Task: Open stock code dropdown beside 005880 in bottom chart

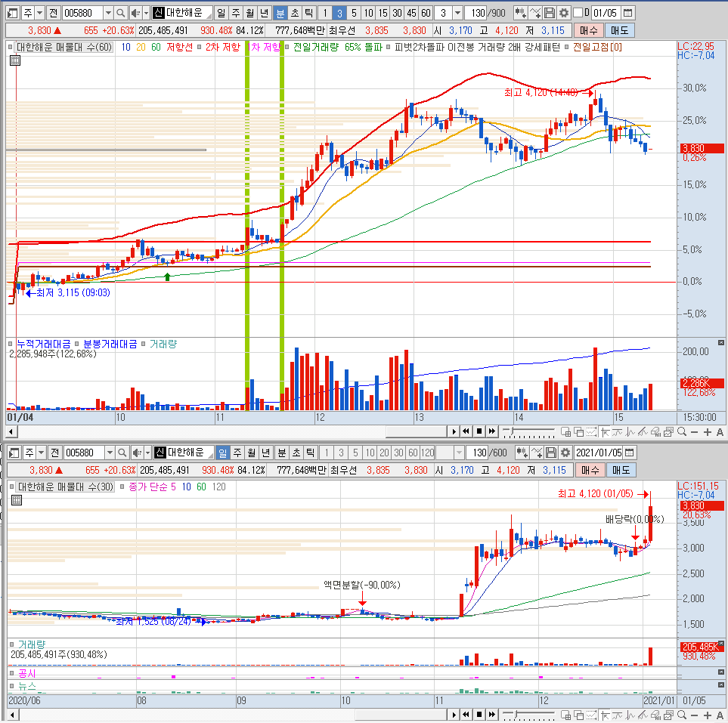Action: 110,453
